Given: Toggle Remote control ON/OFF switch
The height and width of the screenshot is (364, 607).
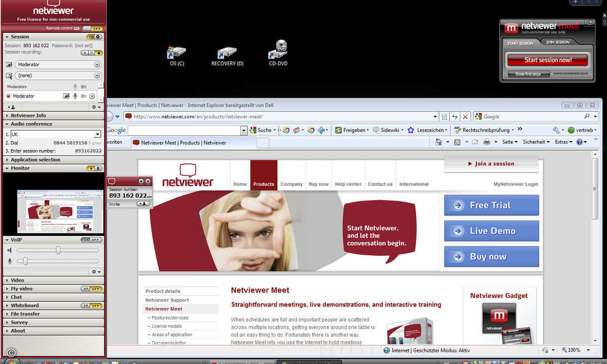Looking at the screenshot, I should coord(93,28).
